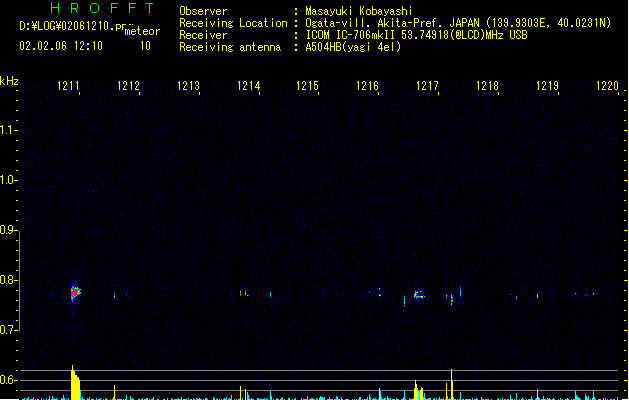Click the tall yellow amplitude bar at 1211
This screenshot has height=400, width=629.
75,383
